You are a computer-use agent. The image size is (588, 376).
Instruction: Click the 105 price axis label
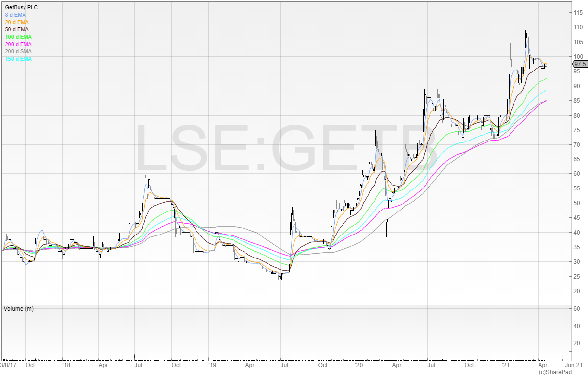(x=577, y=42)
